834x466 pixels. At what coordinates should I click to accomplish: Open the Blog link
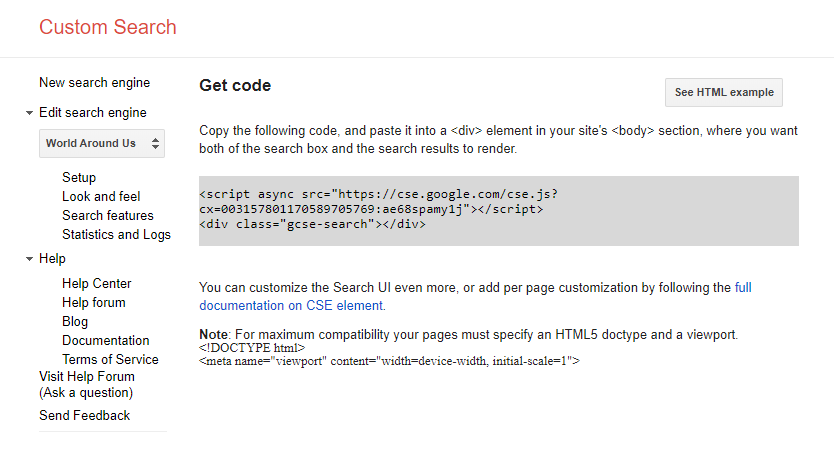click(75, 321)
